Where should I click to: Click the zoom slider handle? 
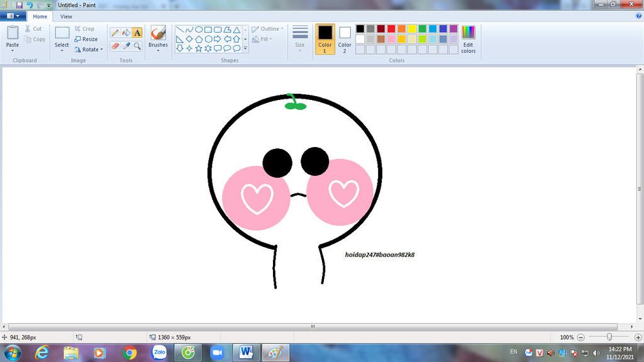pos(609,337)
